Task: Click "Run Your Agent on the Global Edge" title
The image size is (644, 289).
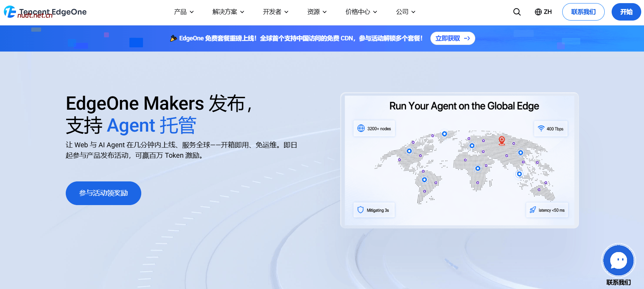Action: 464,106
